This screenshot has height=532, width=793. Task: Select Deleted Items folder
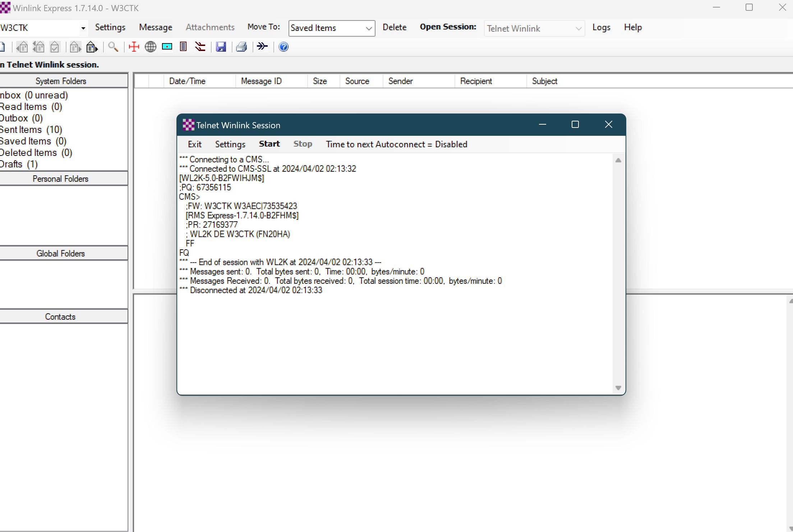36,153
